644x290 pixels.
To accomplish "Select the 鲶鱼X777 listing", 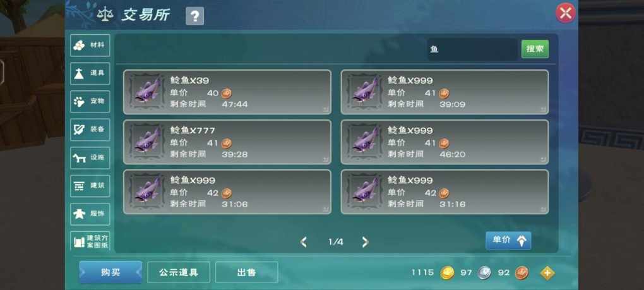I will click(x=227, y=142).
